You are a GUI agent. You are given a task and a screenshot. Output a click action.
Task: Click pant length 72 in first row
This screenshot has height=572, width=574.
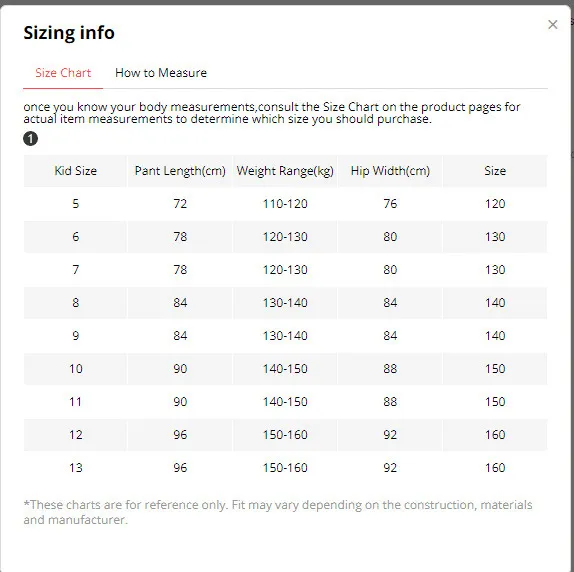tap(180, 203)
